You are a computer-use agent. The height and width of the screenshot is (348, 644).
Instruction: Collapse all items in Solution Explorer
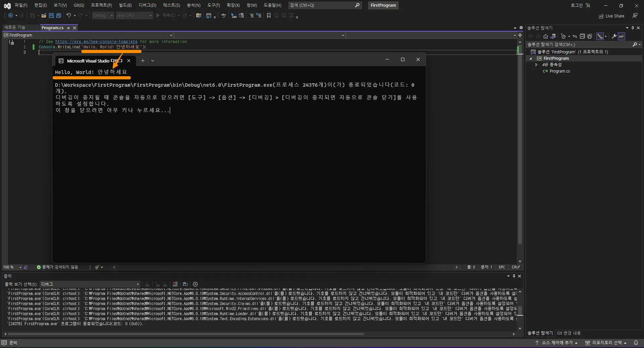pos(582,36)
